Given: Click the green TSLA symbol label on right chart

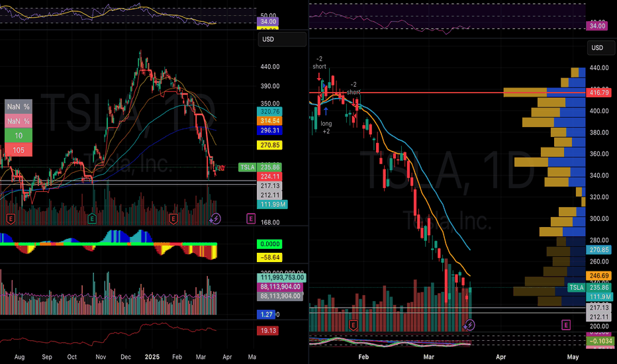Looking at the screenshot, I should pos(577,288).
